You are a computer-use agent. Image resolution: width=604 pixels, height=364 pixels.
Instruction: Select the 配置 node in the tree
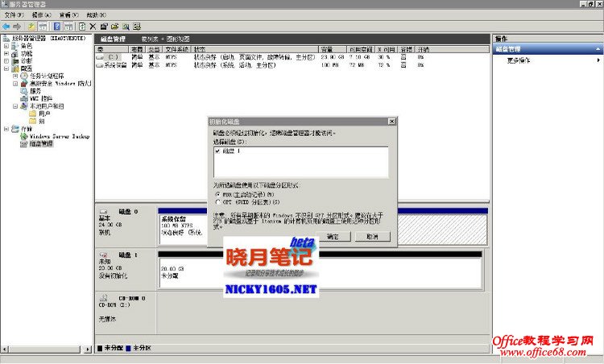[27, 68]
